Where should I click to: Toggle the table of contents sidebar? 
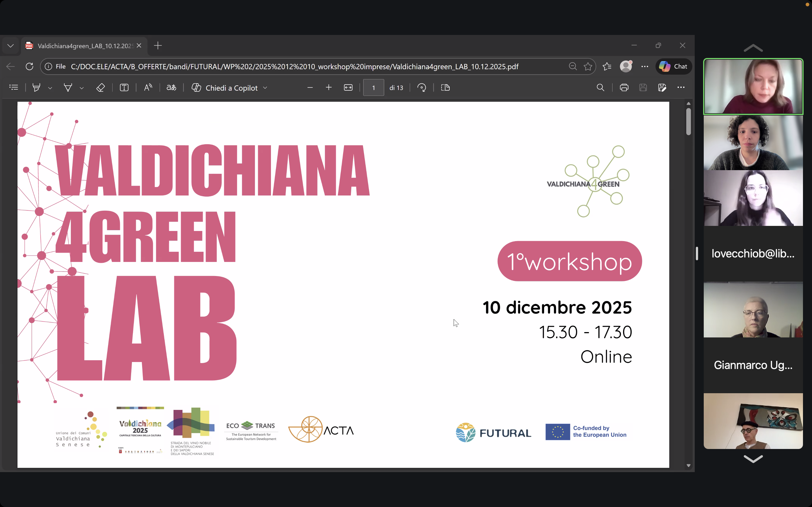click(x=14, y=88)
